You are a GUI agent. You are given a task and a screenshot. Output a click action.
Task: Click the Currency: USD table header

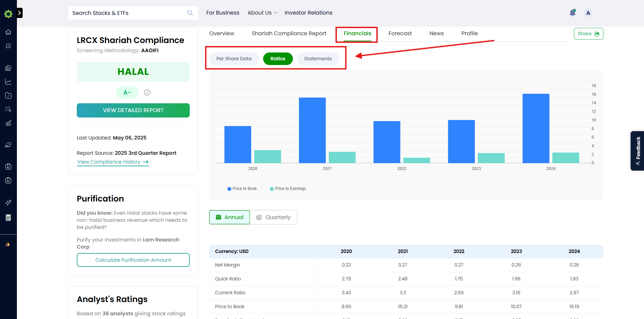point(232,252)
